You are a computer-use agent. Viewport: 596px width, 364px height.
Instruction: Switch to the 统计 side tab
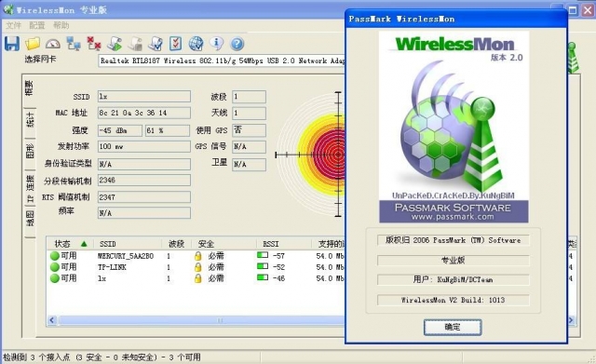click(x=30, y=119)
